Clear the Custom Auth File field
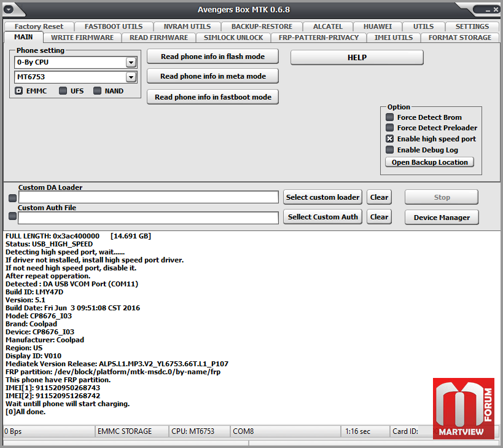The height and width of the screenshot is (448, 503). point(379,216)
